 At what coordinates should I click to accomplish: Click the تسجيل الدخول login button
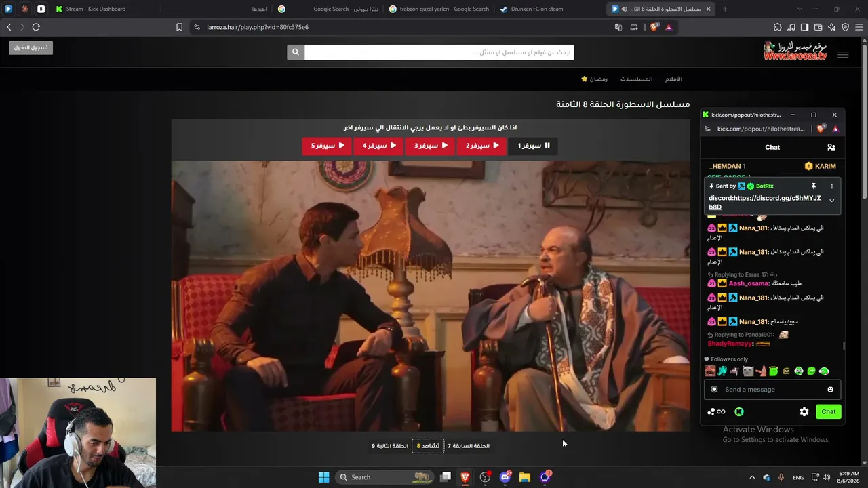pyautogui.click(x=31, y=47)
